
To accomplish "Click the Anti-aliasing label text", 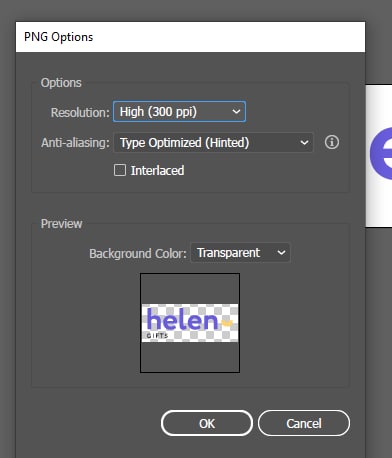I will coord(75,143).
